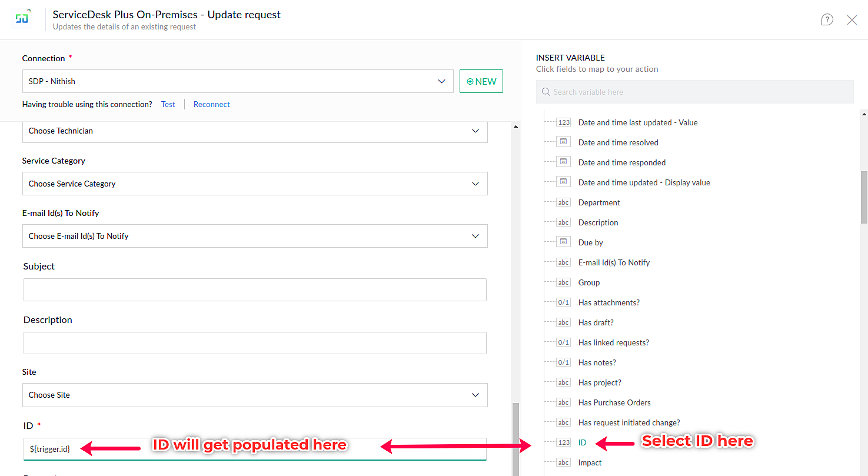Click the NEW connection button
The height and width of the screenshot is (476, 868).
(481, 82)
